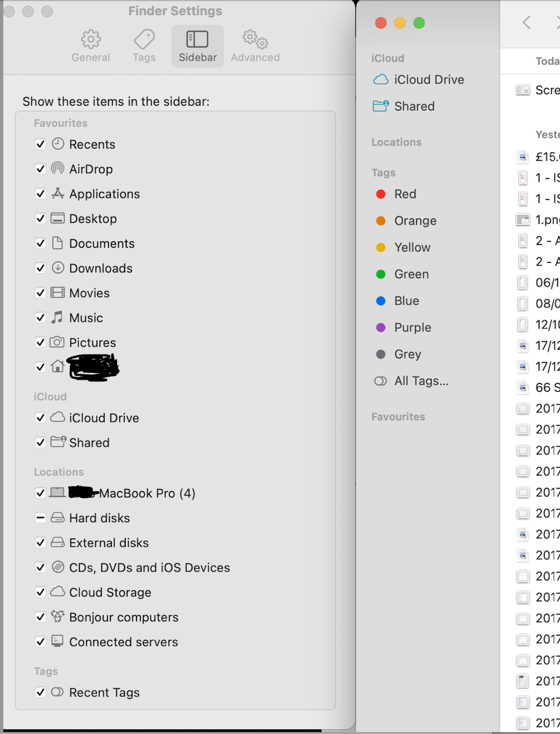Screen dimensions: 560x734
Task: Click the Downloads arrow icon
Action: tap(58, 267)
